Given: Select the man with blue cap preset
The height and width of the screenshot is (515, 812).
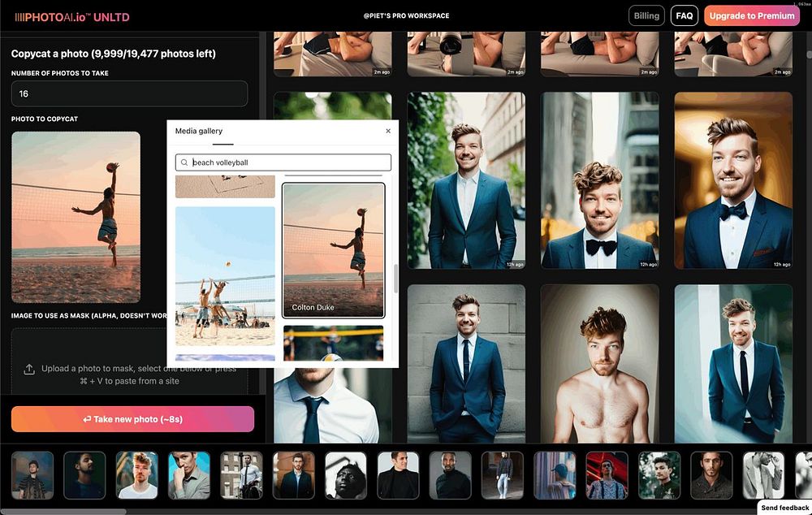Looking at the screenshot, I should [555, 475].
